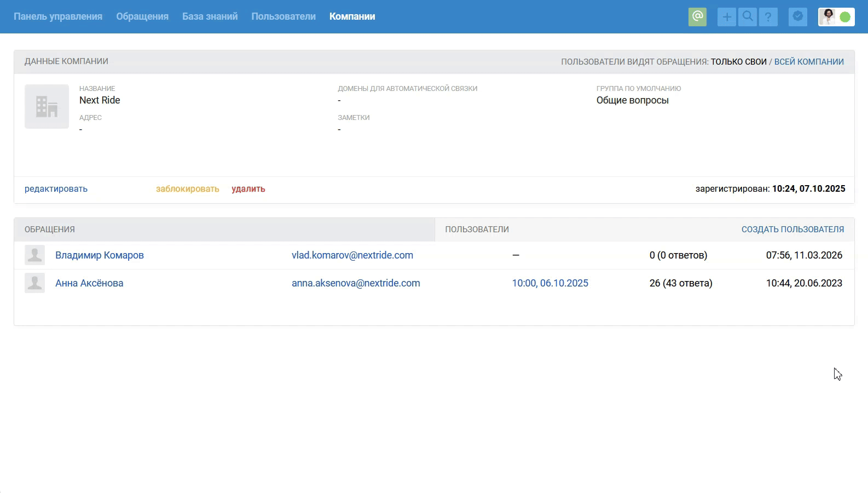Open the profile menu via user photo
This screenshot has width=868, height=493.
pyautogui.click(x=828, y=17)
